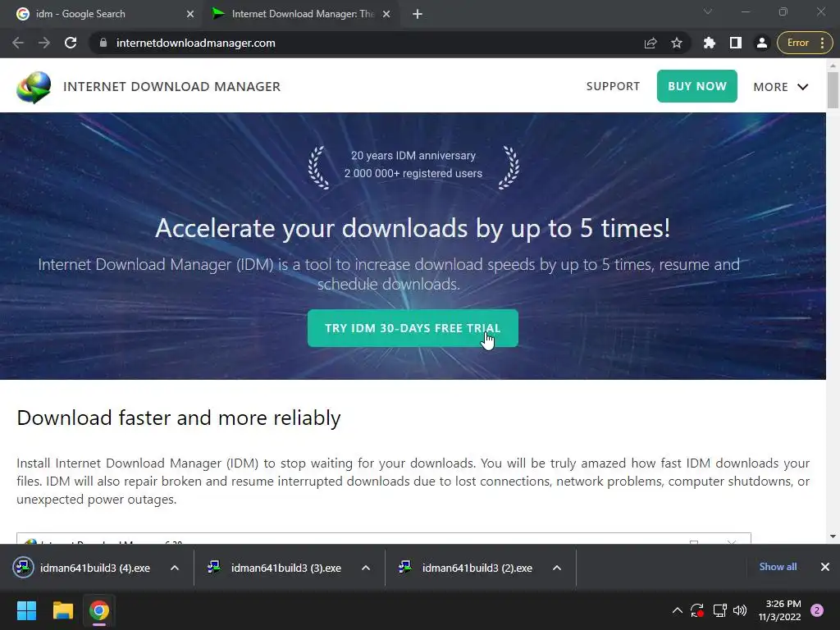Switch to the idm - Google Search tab
This screenshot has width=840, height=630.
(102, 14)
